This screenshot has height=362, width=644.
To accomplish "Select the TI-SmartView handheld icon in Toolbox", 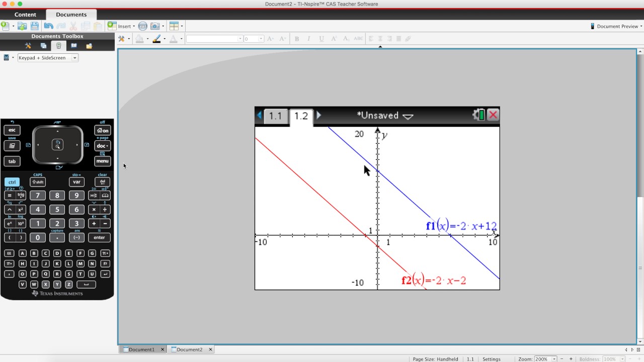I will point(58,46).
